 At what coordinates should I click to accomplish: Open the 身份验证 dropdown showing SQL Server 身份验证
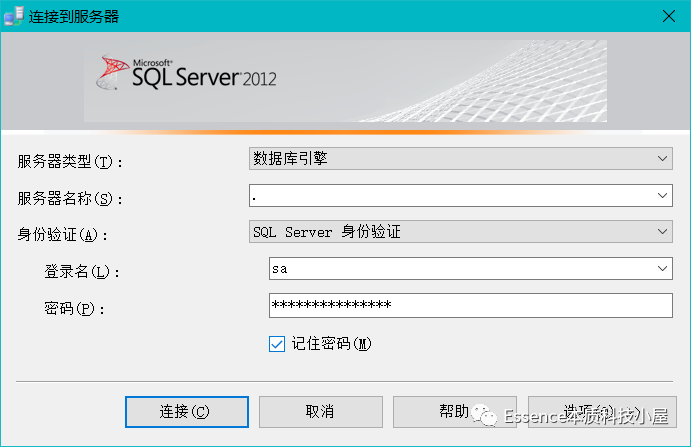click(x=461, y=231)
